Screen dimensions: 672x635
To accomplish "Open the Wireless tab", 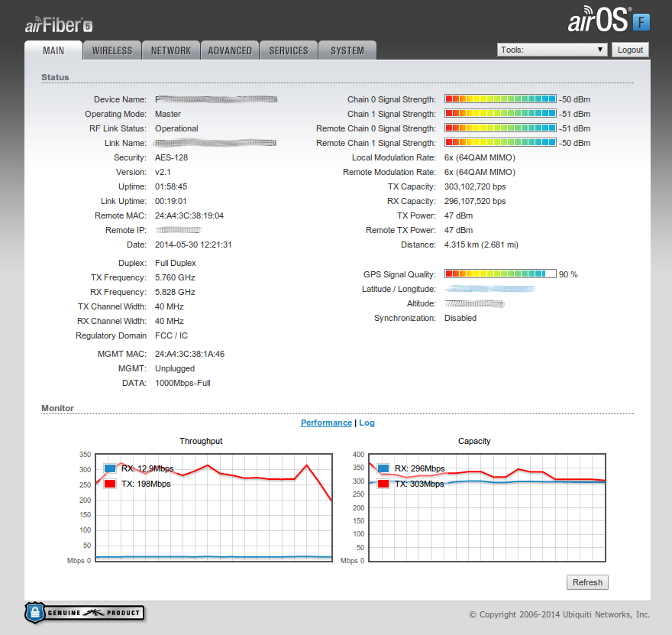I will pos(112,50).
